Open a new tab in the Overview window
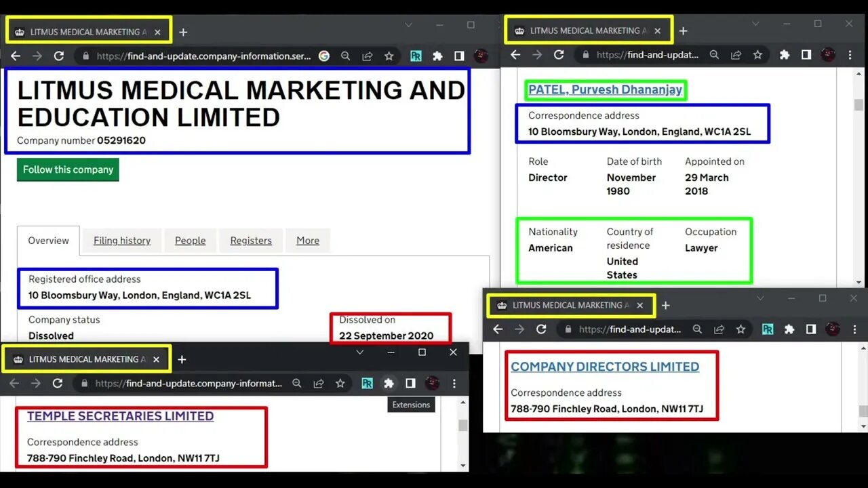The height and width of the screenshot is (488, 868). (183, 32)
